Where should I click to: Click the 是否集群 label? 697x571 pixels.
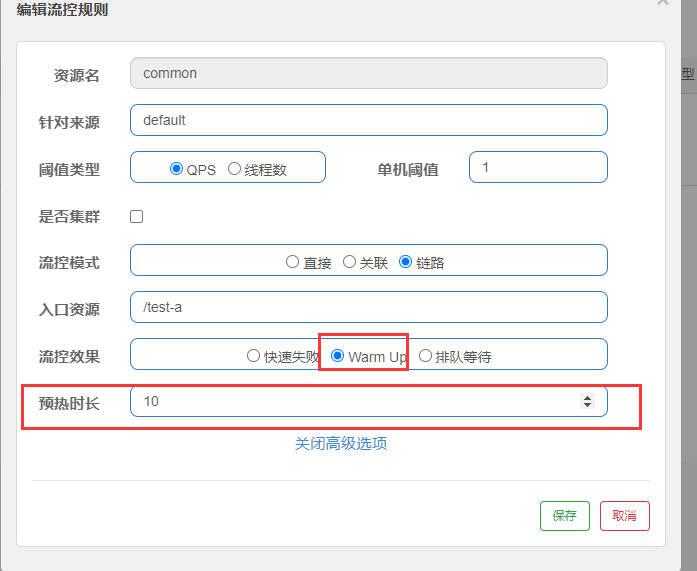coord(69,217)
